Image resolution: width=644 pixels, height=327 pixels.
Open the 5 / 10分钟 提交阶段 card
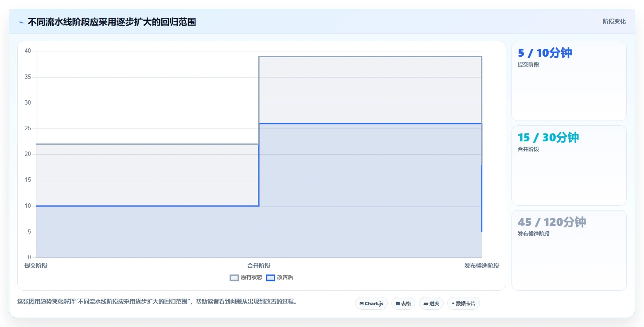click(x=569, y=81)
